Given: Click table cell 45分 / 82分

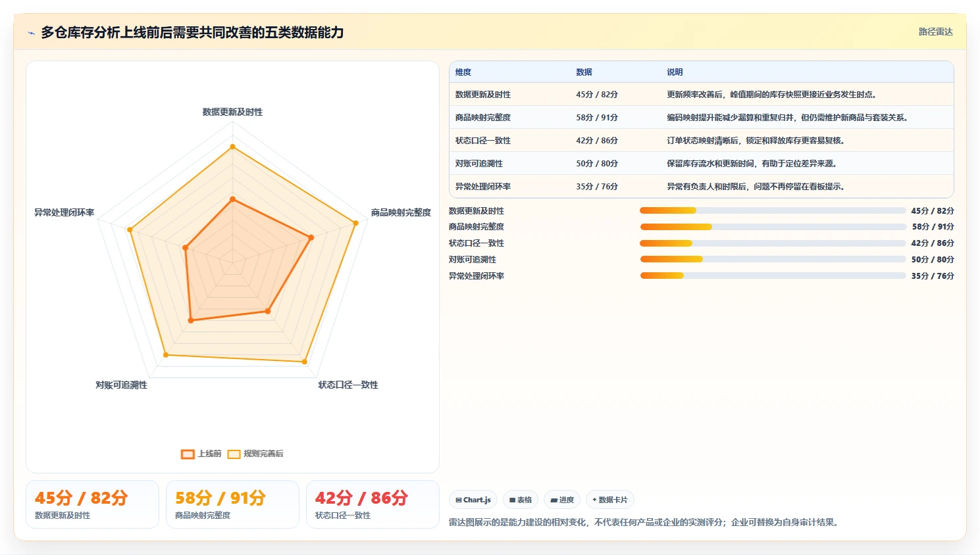Looking at the screenshot, I should [597, 95].
